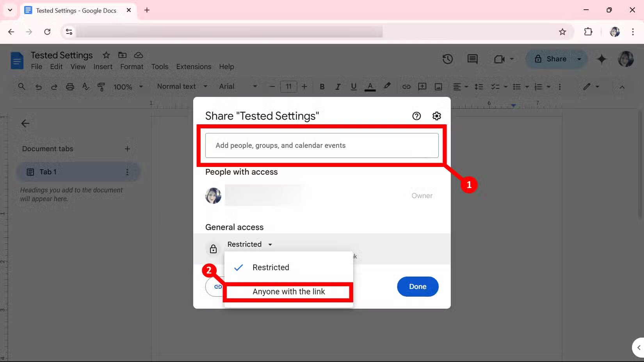Print the document
Screen dimensions: 644x362
click(70, 87)
